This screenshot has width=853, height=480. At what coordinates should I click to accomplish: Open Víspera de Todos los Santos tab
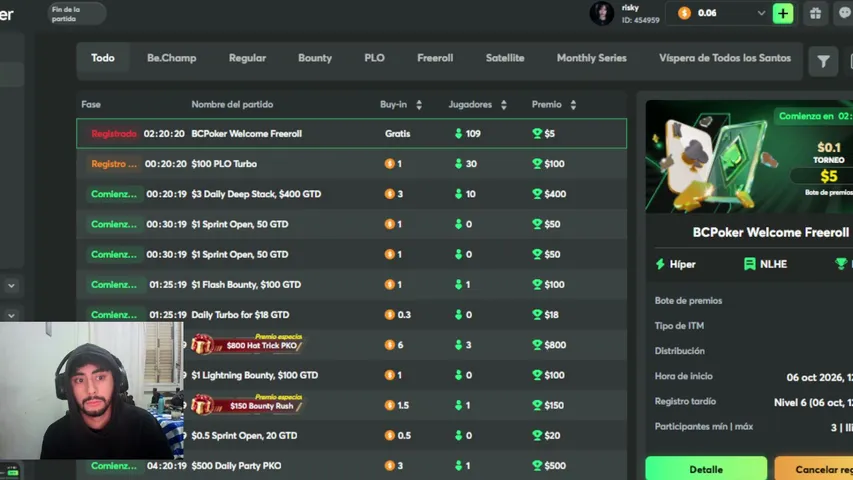[x=725, y=58]
